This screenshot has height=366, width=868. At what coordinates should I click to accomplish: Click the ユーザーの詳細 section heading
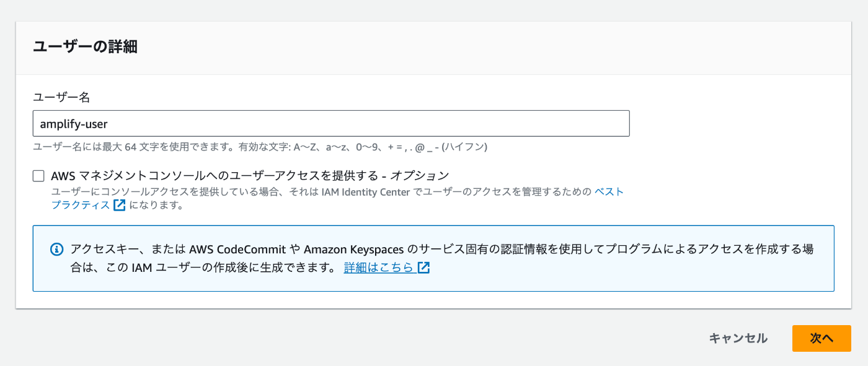pyautogui.click(x=85, y=46)
